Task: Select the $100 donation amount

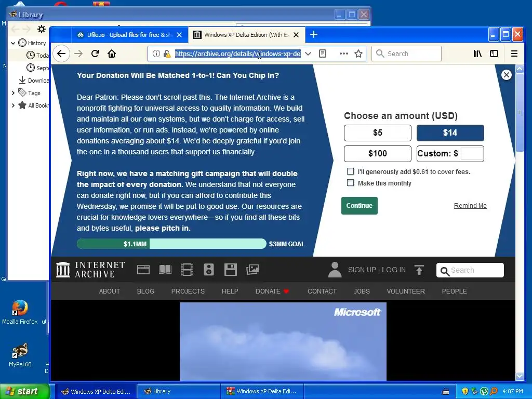Action: 378,154
